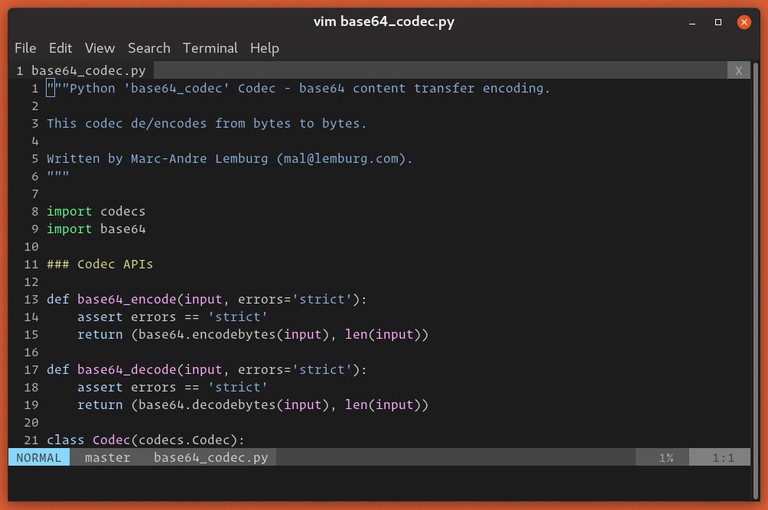Place cursor on 'class Codec' definition line
This screenshot has height=510, width=768.
145,440
